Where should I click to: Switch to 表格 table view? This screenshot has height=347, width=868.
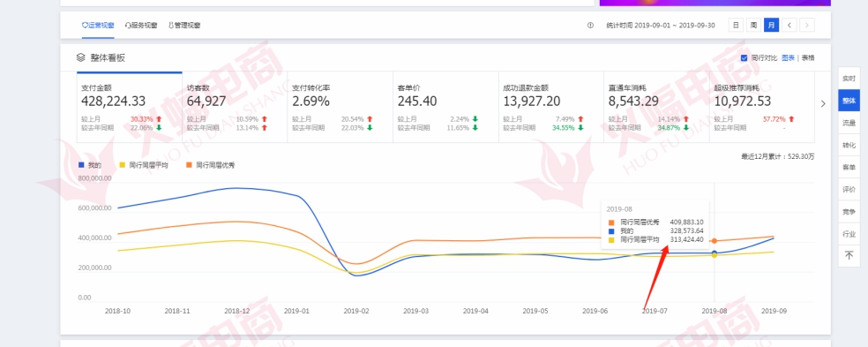click(808, 57)
